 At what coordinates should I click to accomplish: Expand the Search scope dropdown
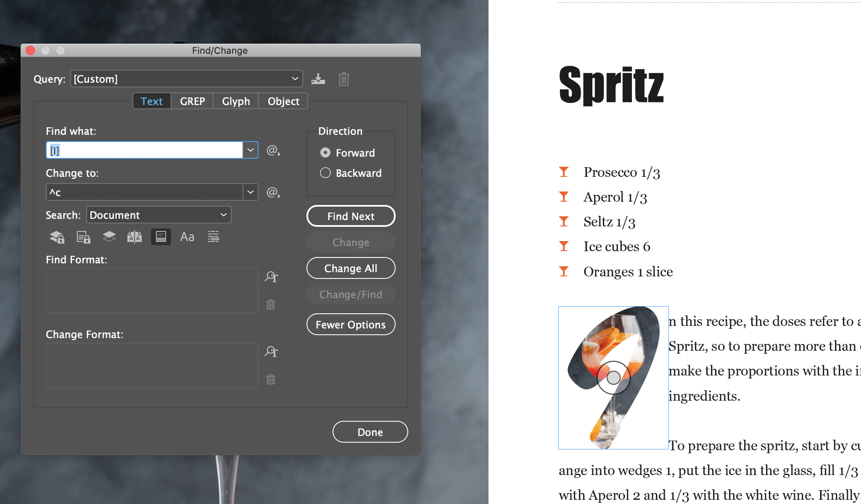(x=222, y=215)
